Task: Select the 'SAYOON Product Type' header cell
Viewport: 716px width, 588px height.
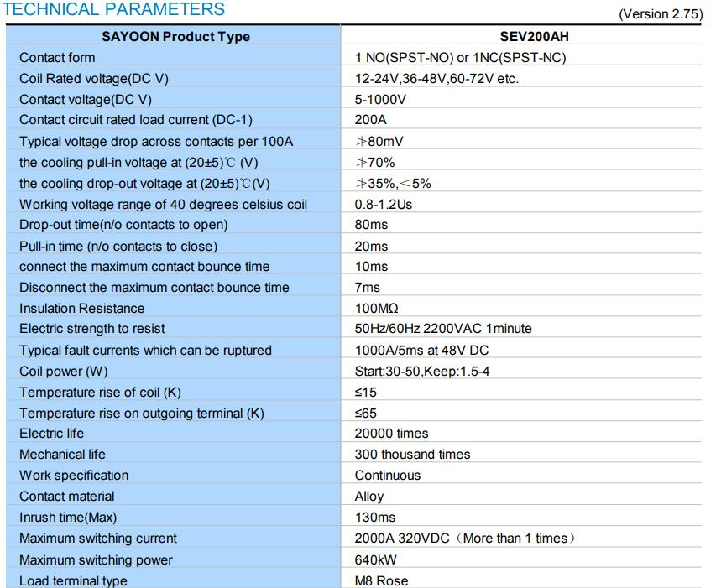Action: 175,37
